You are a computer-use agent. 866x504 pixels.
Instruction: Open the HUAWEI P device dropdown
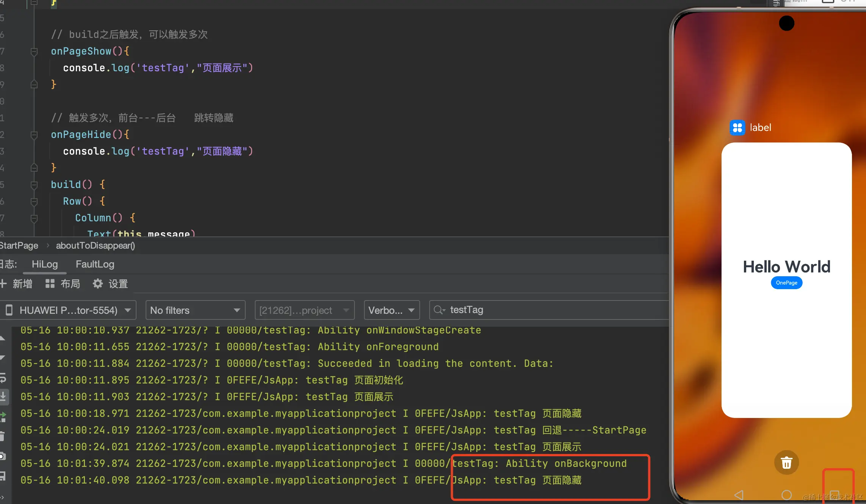click(69, 310)
